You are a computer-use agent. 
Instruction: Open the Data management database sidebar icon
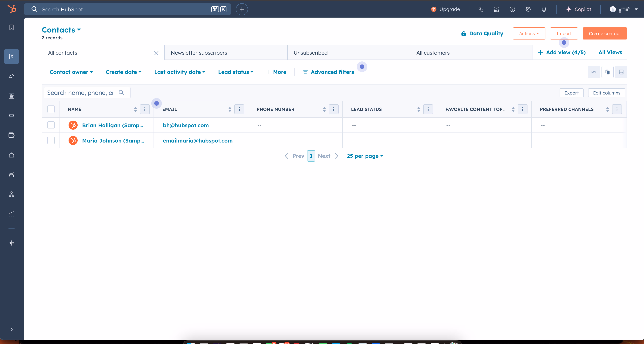pyautogui.click(x=12, y=174)
